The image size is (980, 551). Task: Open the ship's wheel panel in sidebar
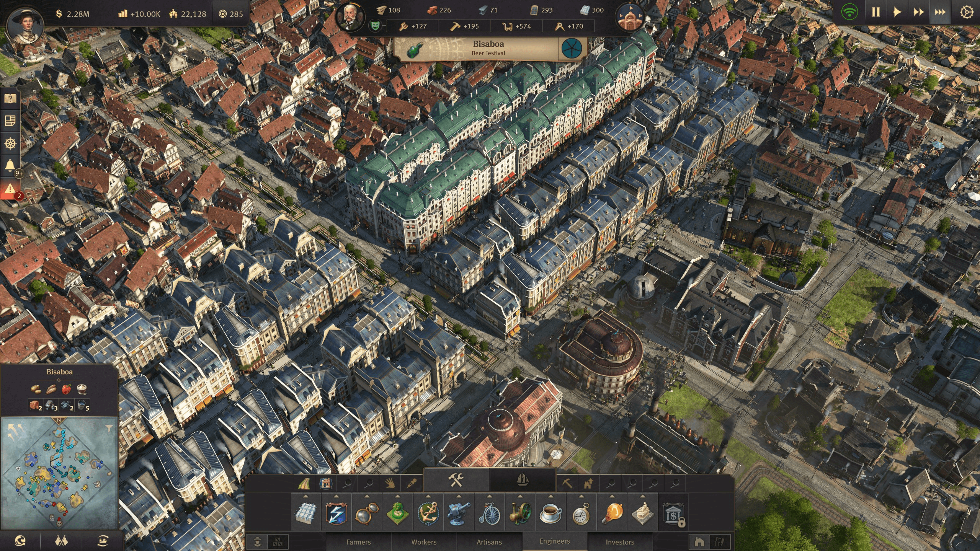click(x=10, y=144)
